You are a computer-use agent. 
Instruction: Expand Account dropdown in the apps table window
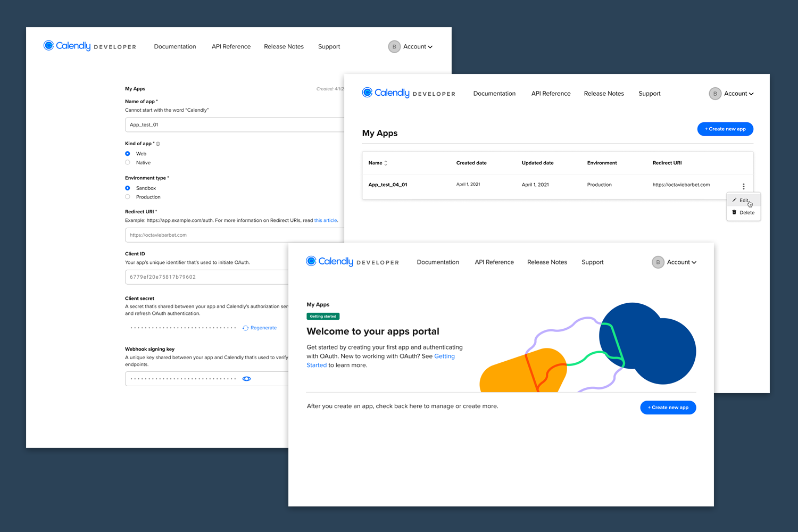click(x=738, y=94)
